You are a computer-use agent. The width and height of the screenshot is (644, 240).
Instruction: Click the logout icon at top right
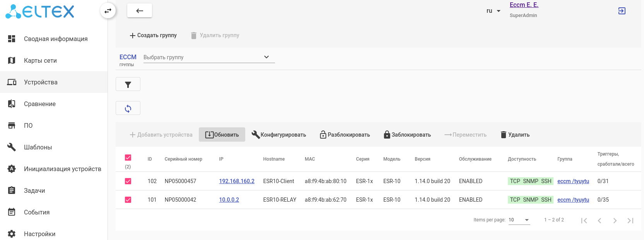tap(622, 11)
